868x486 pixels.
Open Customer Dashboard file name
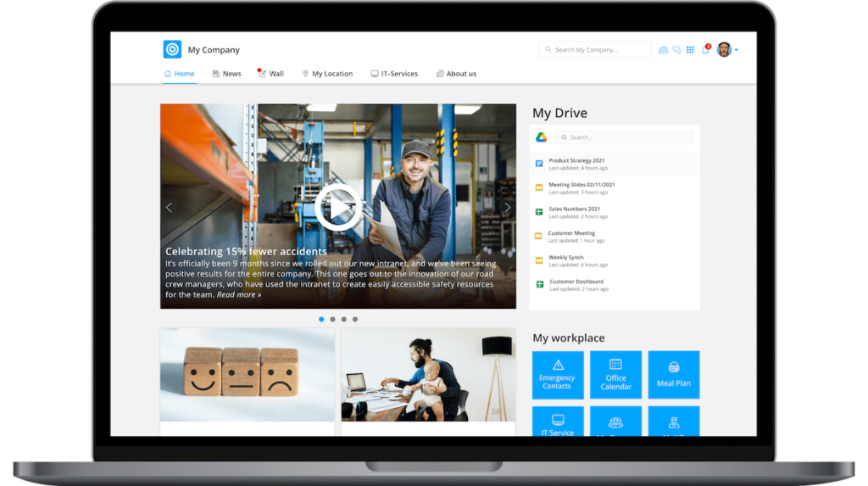pos(576,282)
